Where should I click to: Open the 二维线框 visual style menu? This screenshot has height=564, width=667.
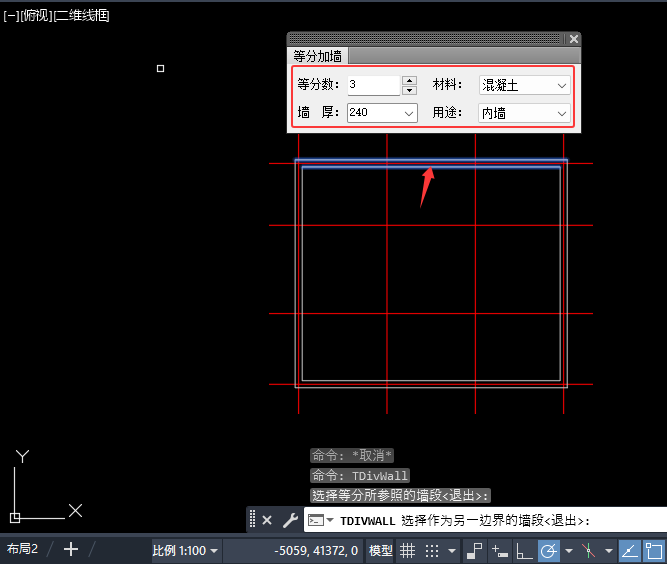pyautogui.click(x=82, y=16)
